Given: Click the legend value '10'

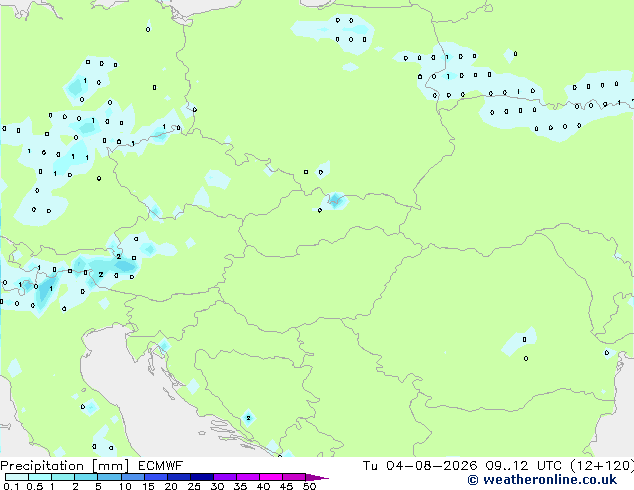Looking at the screenshot, I should (125, 486).
